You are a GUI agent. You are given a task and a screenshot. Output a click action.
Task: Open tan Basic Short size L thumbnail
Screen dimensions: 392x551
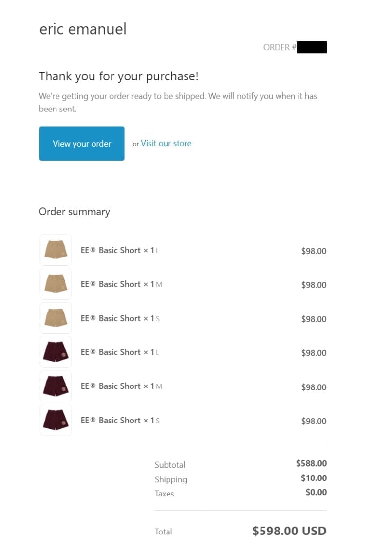click(56, 250)
